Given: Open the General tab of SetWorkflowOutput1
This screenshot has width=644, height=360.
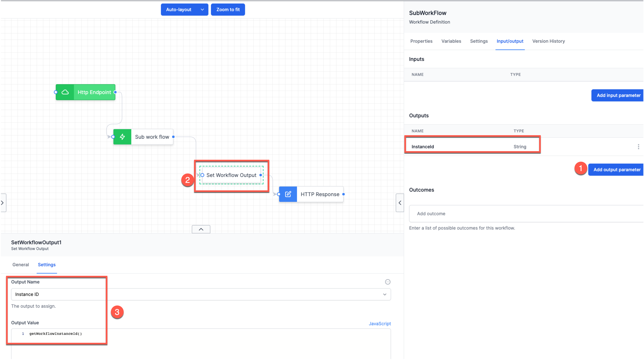Looking at the screenshot, I should tap(21, 264).
